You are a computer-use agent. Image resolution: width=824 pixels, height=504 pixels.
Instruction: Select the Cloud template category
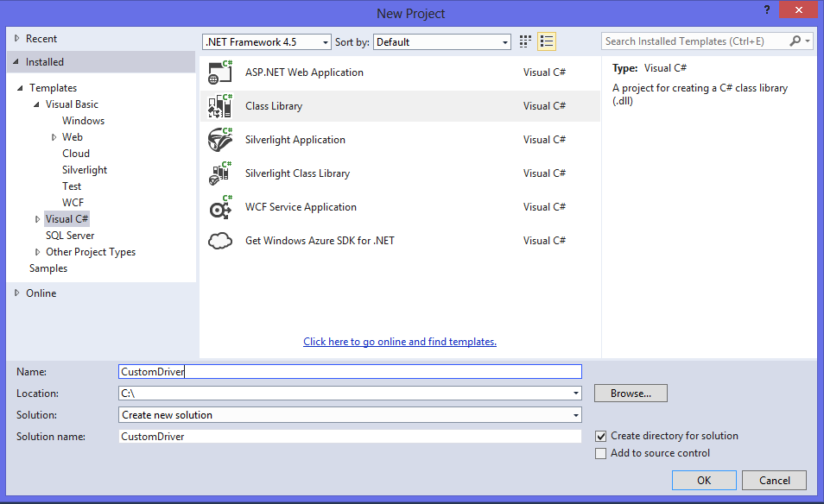tap(76, 154)
